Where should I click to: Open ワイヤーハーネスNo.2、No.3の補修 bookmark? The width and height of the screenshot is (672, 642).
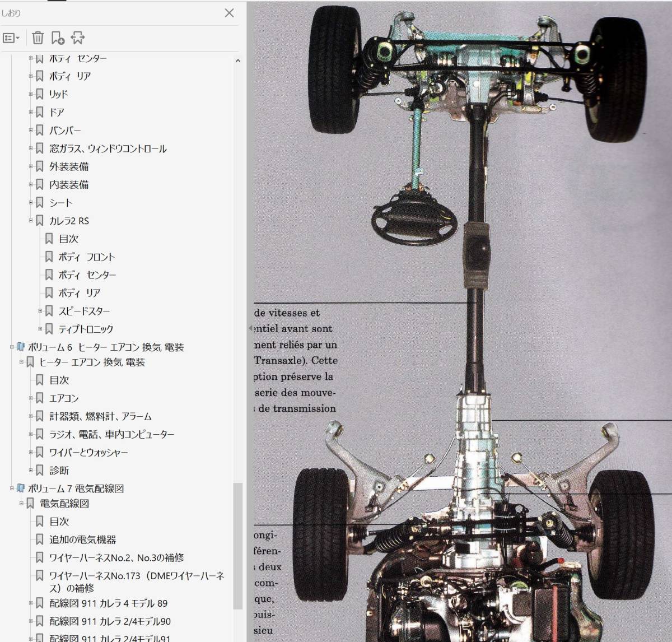(x=116, y=557)
